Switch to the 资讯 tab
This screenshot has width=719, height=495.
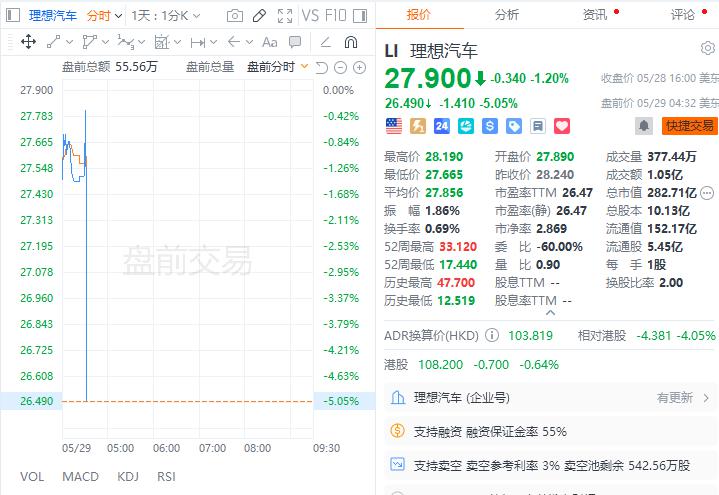(595, 15)
